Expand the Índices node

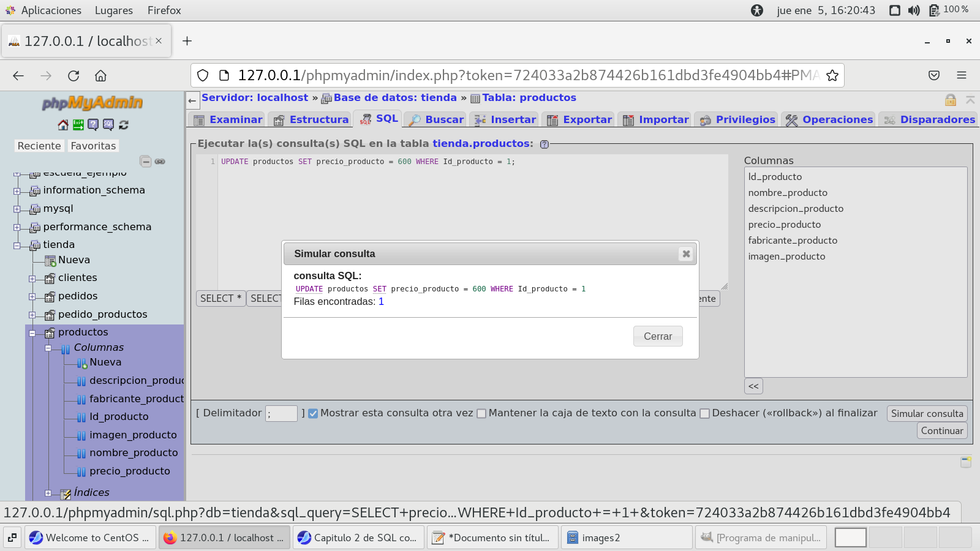pos(48,493)
